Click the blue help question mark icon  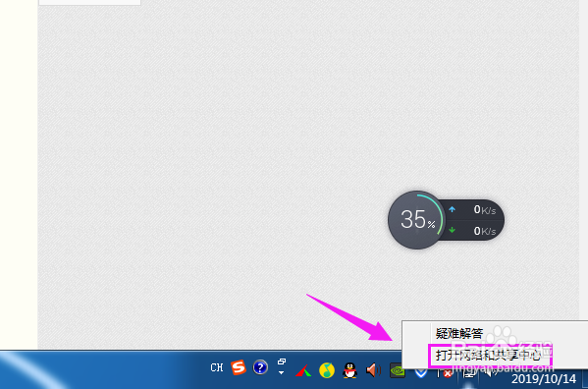click(x=260, y=367)
